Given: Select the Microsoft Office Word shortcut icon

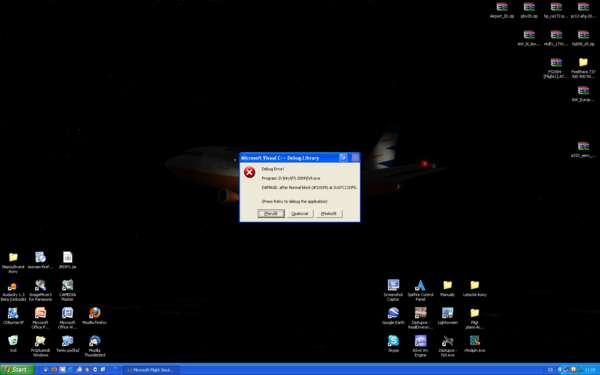Looking at the screenshot, I should tap(67, 318).
